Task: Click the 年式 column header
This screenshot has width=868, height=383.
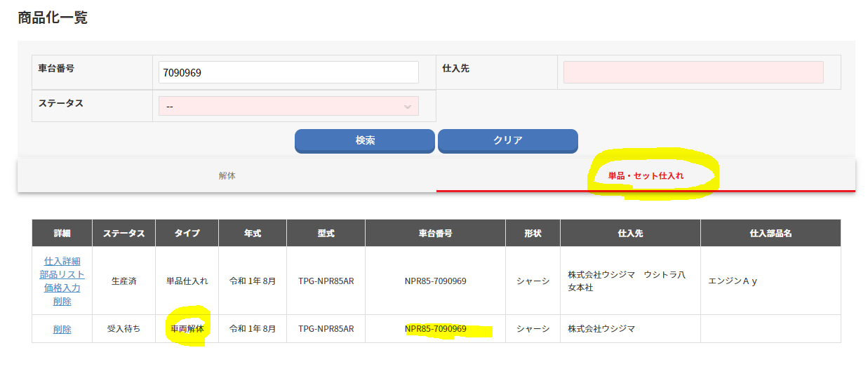Action: (x=253, y=233)
